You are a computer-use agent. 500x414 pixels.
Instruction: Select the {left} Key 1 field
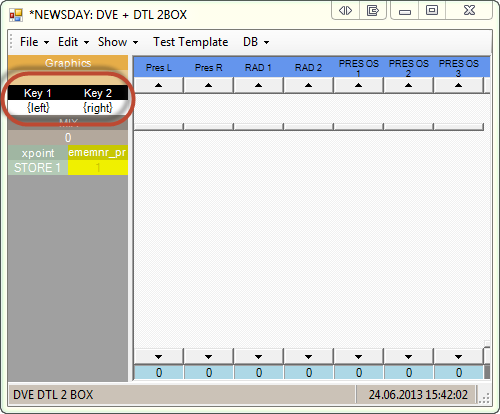point(38,108)
